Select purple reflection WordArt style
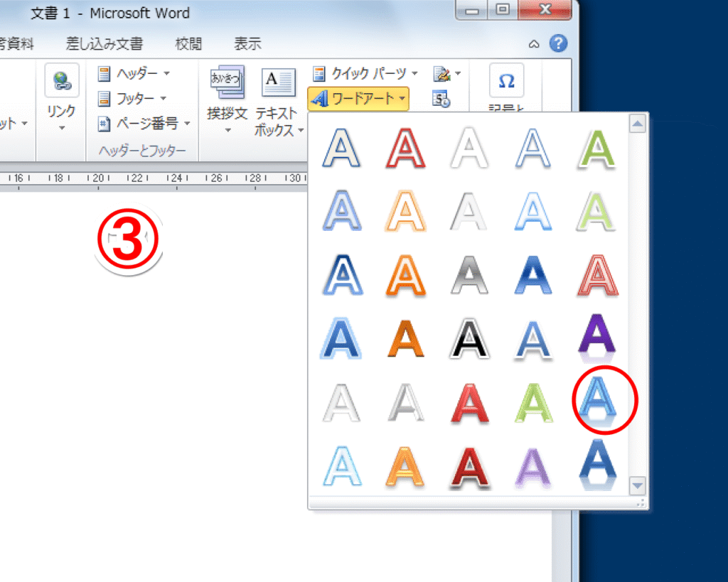Screen dimensions: 728x582 pyautogui.click(x=597, y=338)
